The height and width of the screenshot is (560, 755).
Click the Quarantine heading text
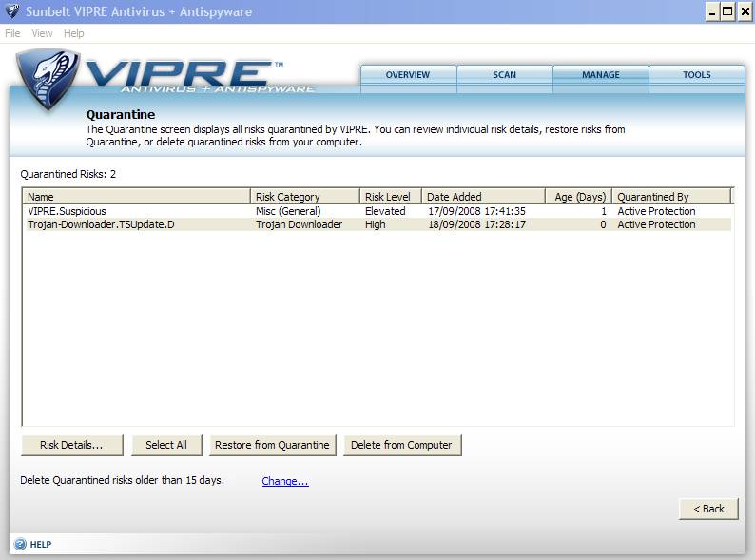point(121,115)
